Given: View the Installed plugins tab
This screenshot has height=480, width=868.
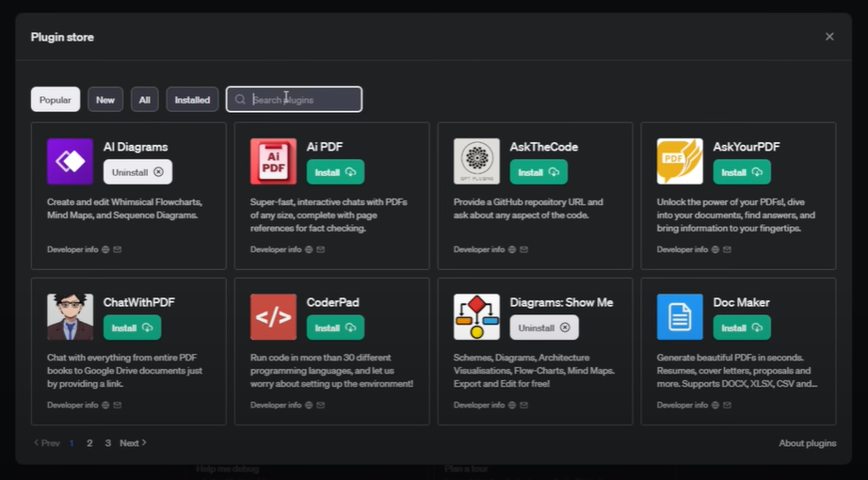Looking at the screenshot, I should coord(192,100).
